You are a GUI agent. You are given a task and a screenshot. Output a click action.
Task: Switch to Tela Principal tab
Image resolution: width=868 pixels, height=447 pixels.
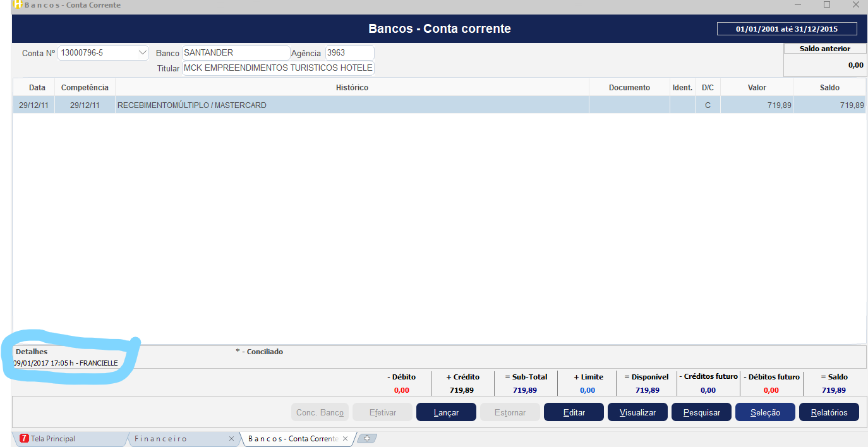tap(53, 438)
